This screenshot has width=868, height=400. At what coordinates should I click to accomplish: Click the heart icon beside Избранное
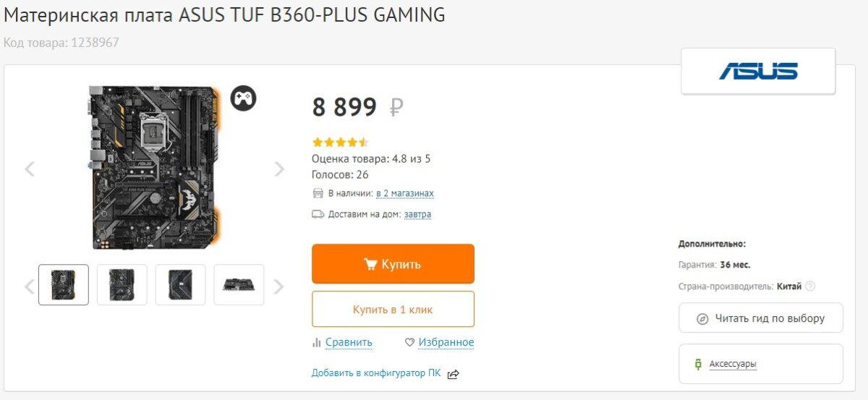click(x=409, y=342)
